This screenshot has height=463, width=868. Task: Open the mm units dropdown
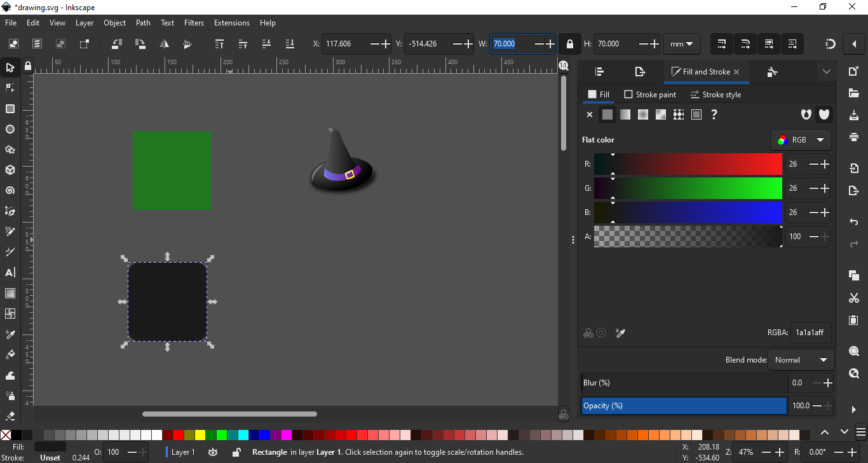click(x=681, y=44)
